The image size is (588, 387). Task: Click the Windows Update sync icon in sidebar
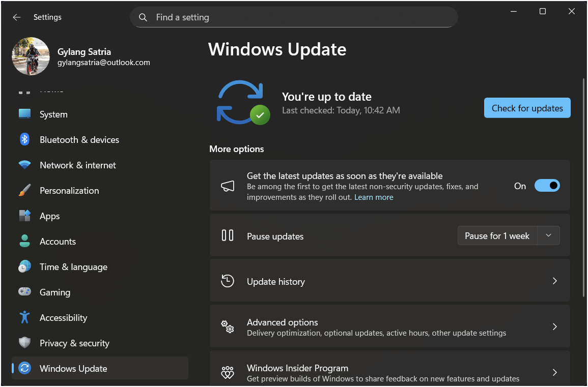tap(25, 368)
